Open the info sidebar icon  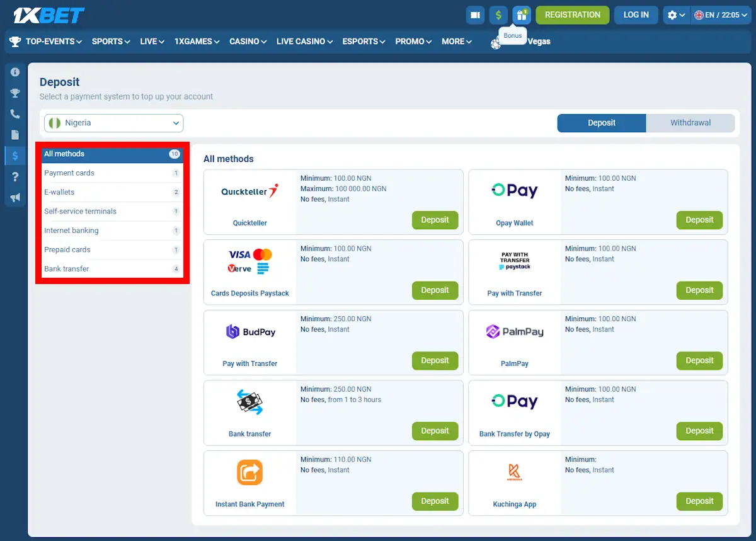pos(15,71)
